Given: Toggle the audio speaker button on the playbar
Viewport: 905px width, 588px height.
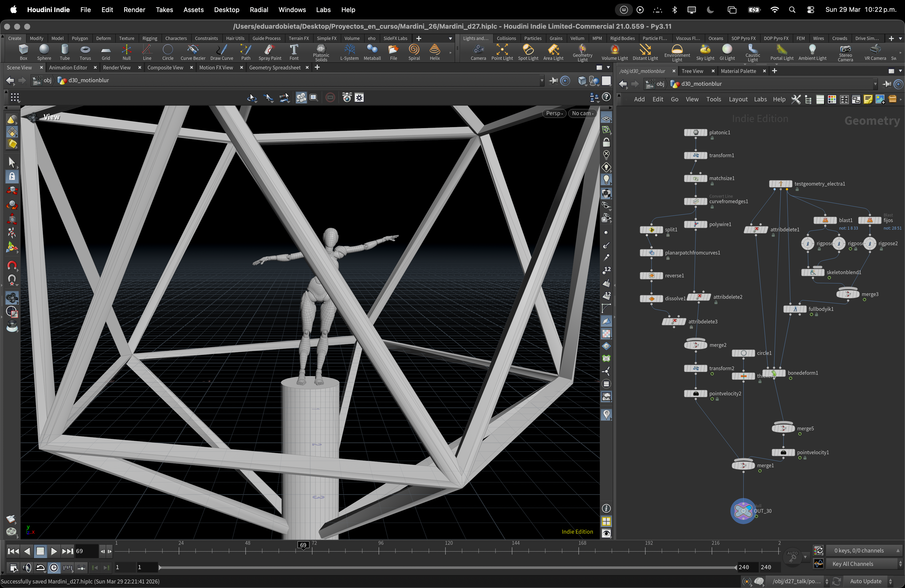Looking at the screenshot, I should coord(27,568).
